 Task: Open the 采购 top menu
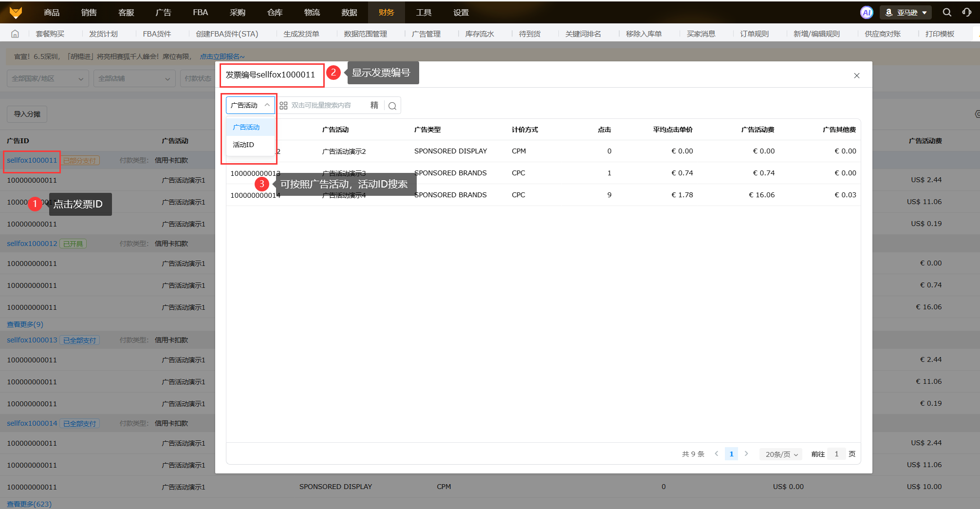238,12
